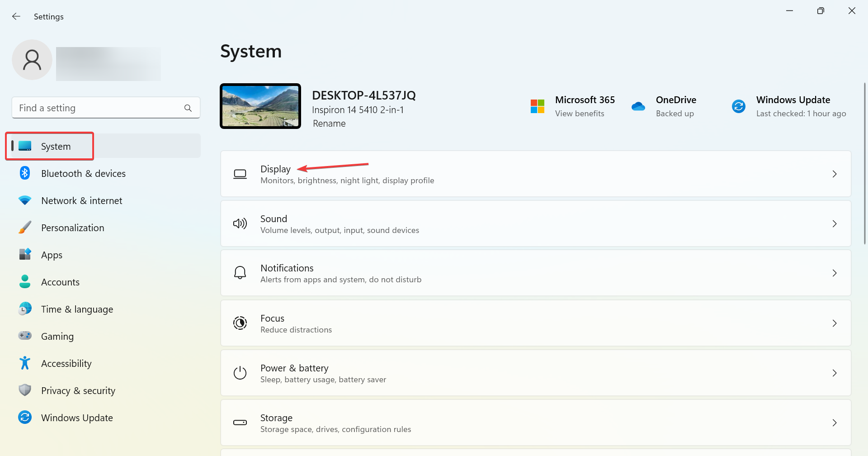Click the Microsoft 365 logo icon
Image resolution: width=868 pixels, height=456 pixels.
(537, 106)
